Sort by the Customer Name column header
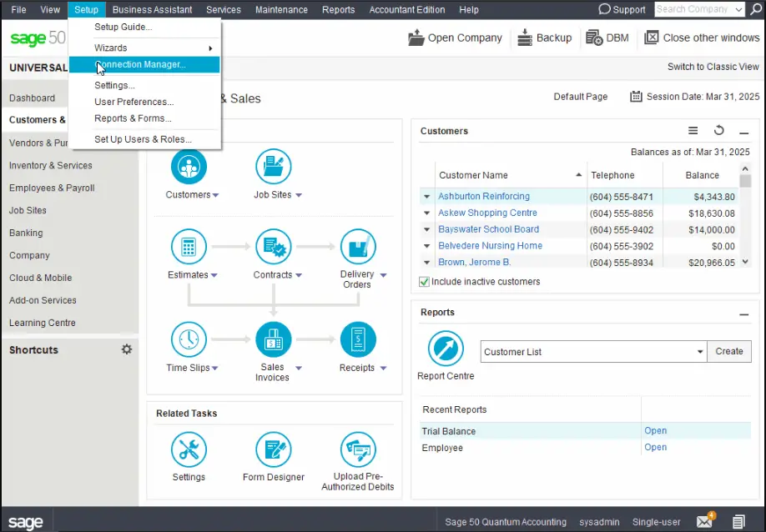Viewport: 766px width, 532px height. point(510,175)
